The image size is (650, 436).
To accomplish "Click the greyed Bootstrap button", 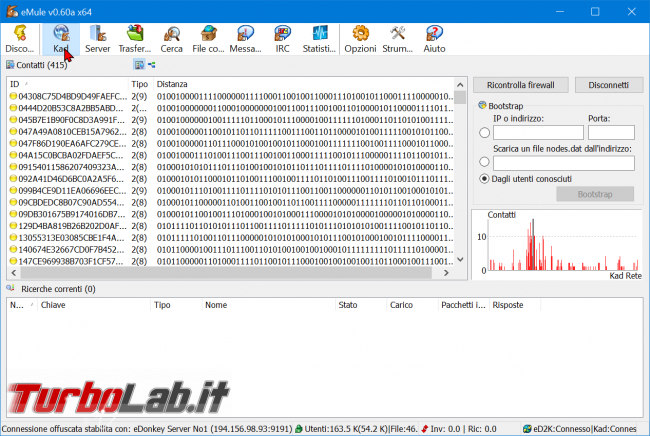I will coord(595,194).
